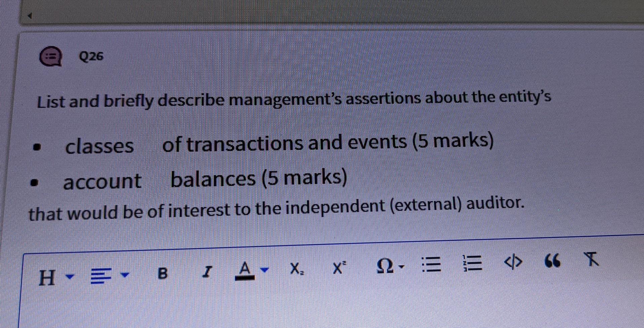Click the collapse arrow above the question panel
644x328 pixels.
(30, 15)
